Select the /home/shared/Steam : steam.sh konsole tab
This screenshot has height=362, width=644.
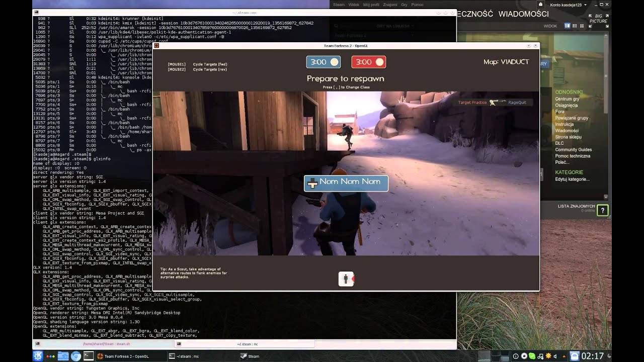point(103,344)
